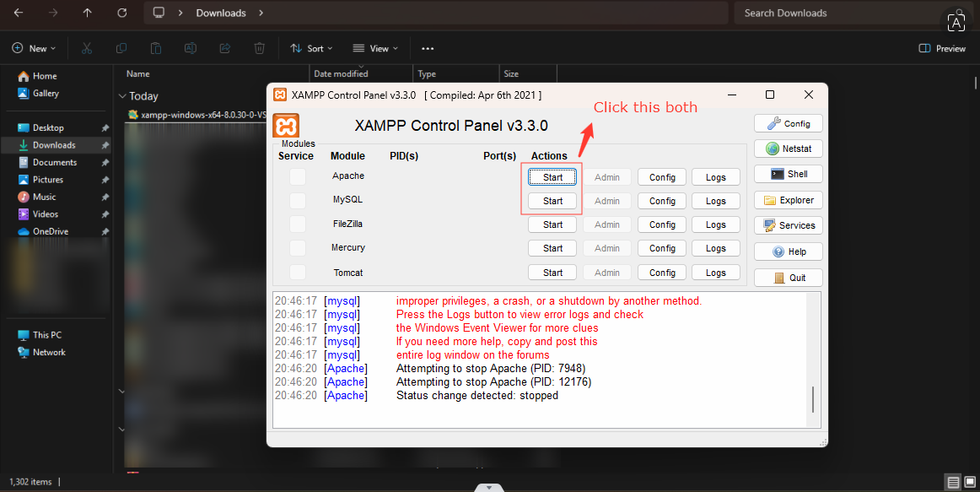Screen dimensions: 980x492
Task: Open View dropdown in Explorer
Action: click(375, 48)
